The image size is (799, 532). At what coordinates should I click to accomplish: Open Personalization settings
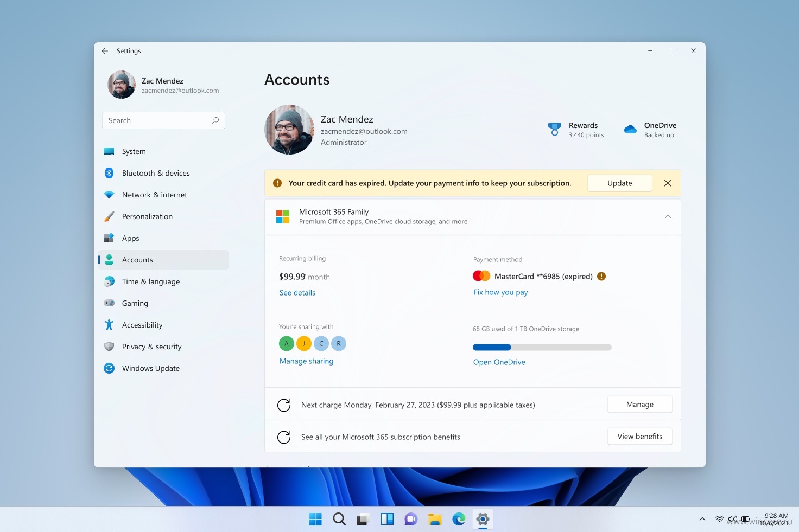163,216
